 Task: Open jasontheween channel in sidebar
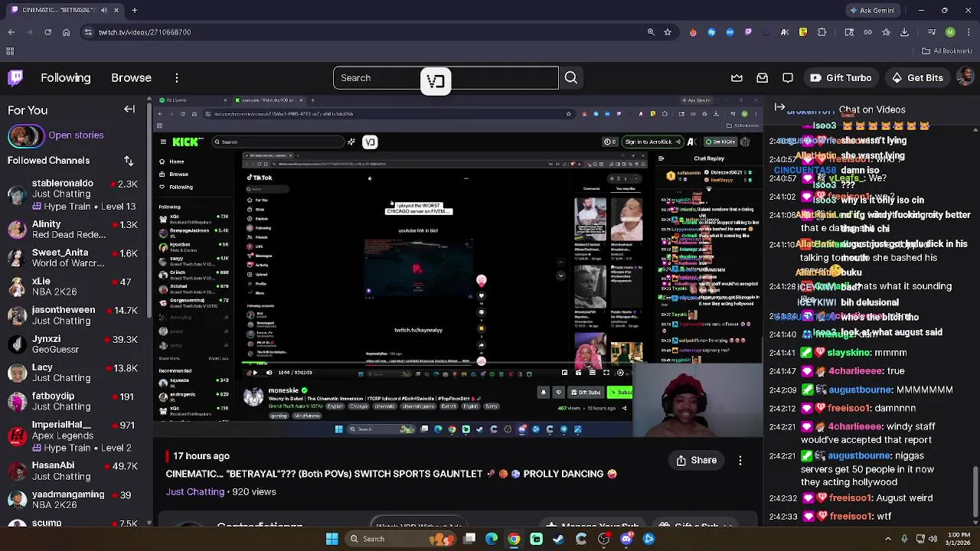pos(73,315)
